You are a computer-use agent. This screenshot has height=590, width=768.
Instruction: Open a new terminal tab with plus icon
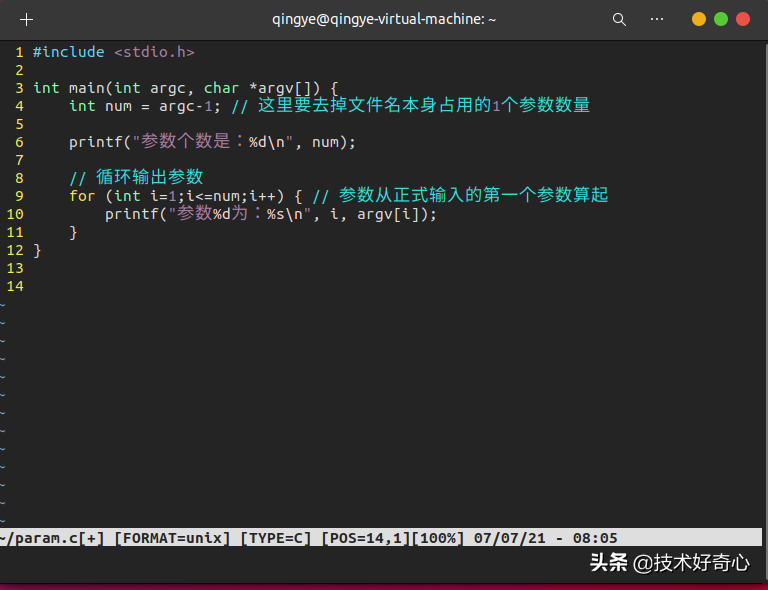point(26,19)
